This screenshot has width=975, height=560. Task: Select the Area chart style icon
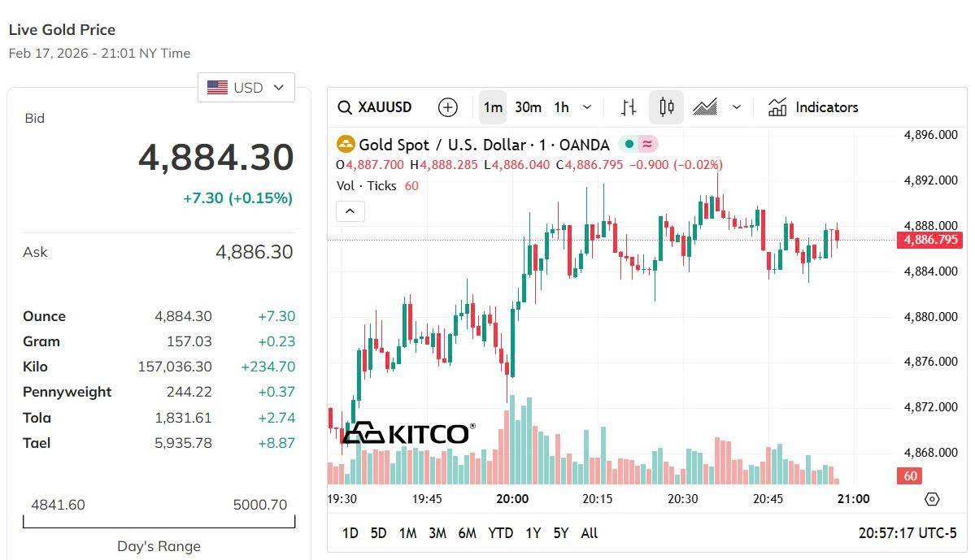(705, 107)
